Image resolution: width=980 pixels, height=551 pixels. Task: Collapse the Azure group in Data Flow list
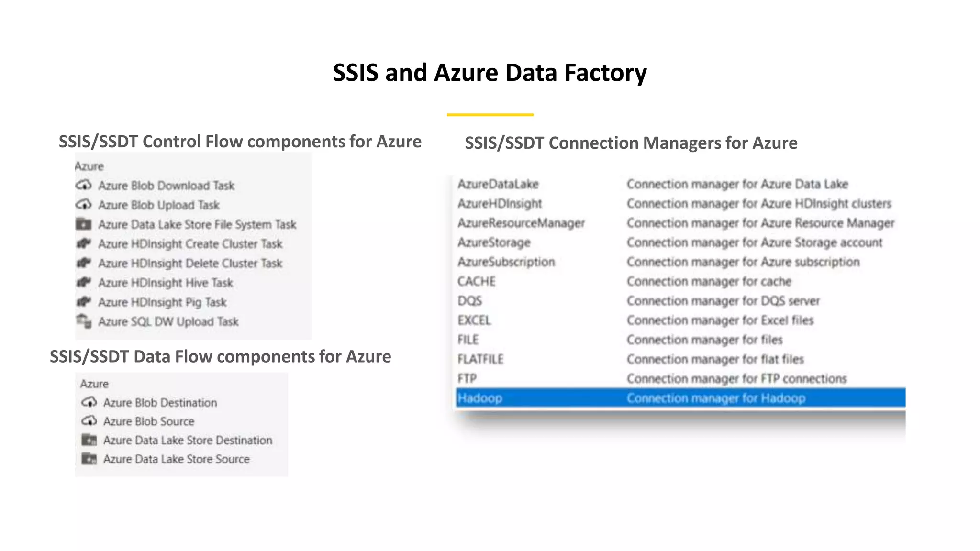point(94,384)
